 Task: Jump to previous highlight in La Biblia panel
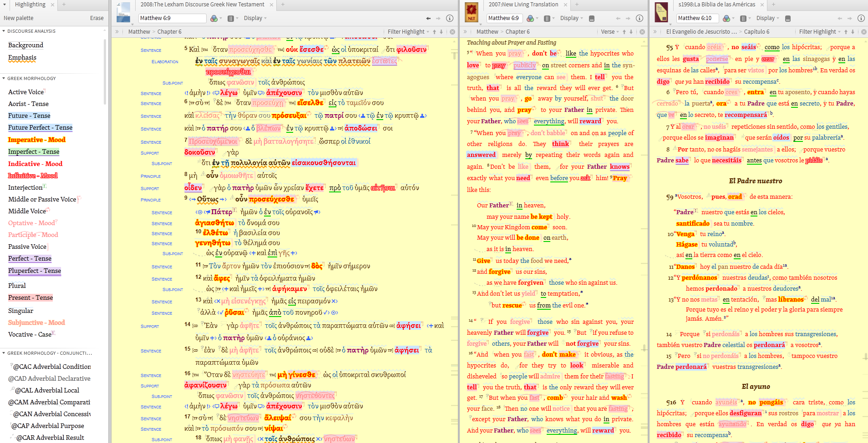pyautogui.click(x=846, y=32)
